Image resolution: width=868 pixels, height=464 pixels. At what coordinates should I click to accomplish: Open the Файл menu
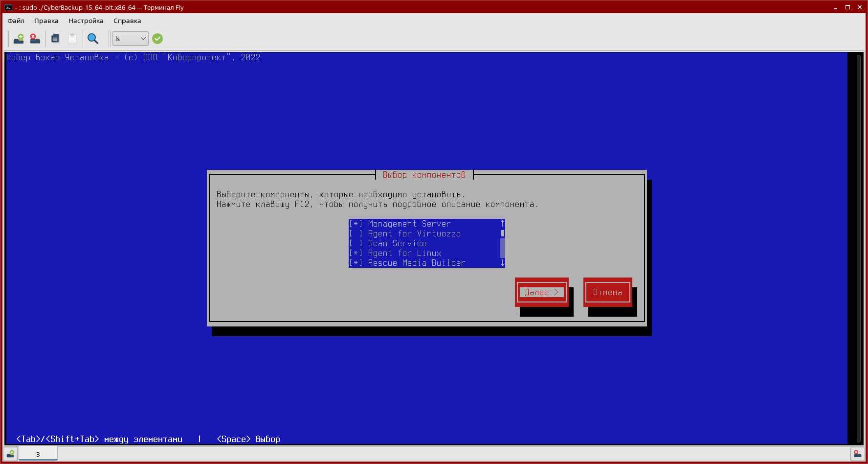coord(16,21)
